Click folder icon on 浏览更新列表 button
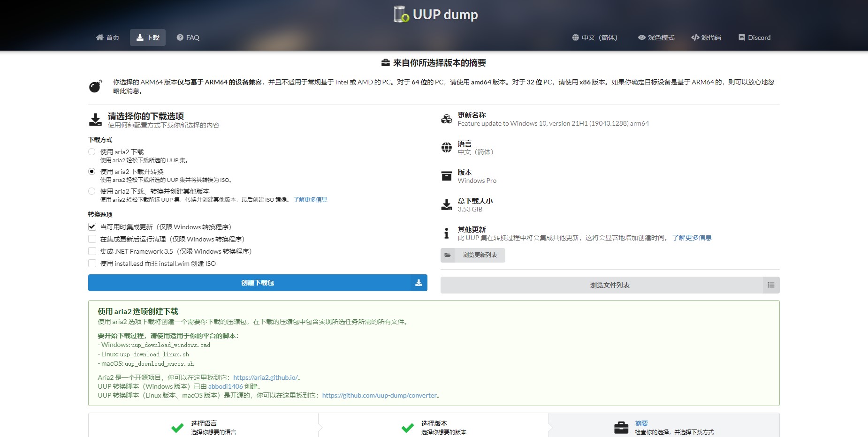The height and width of the screenshot is (437, 868). [448, 255]
